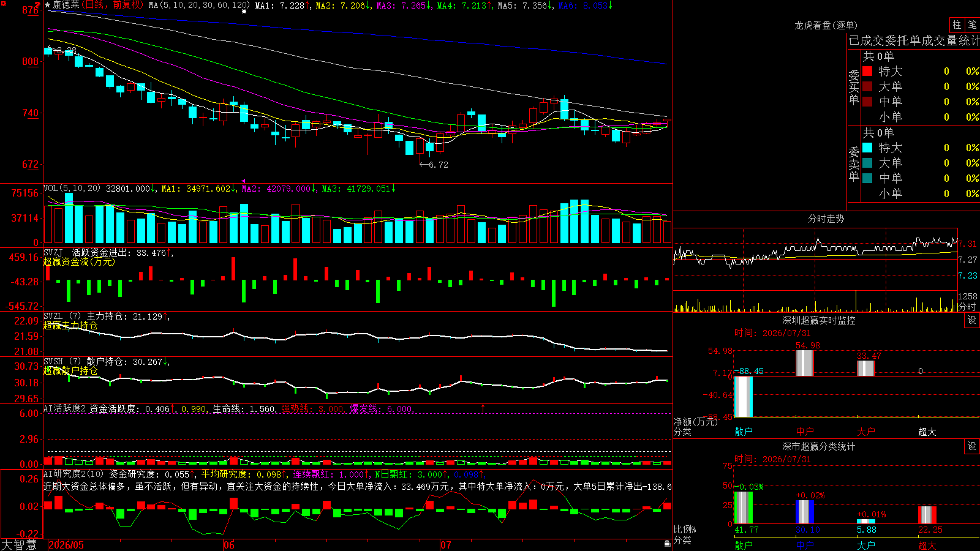Click the VOL(5,10,20) indicator label
The height and width of the screenshot is (551, 980).
point(72,188)
